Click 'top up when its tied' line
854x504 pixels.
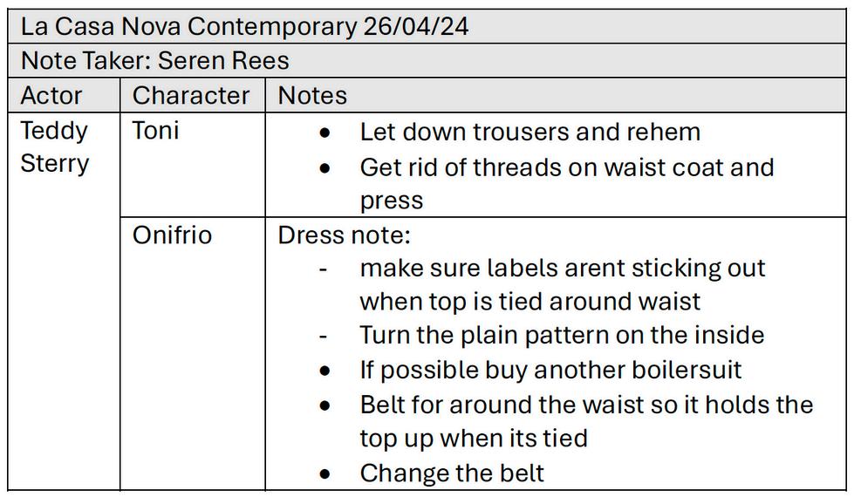474,439
